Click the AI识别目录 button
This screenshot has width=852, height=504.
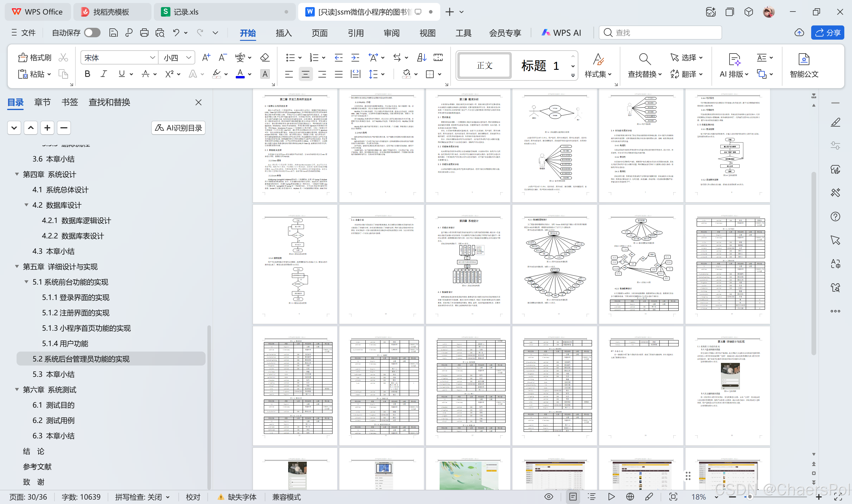(x=178, y=128)
